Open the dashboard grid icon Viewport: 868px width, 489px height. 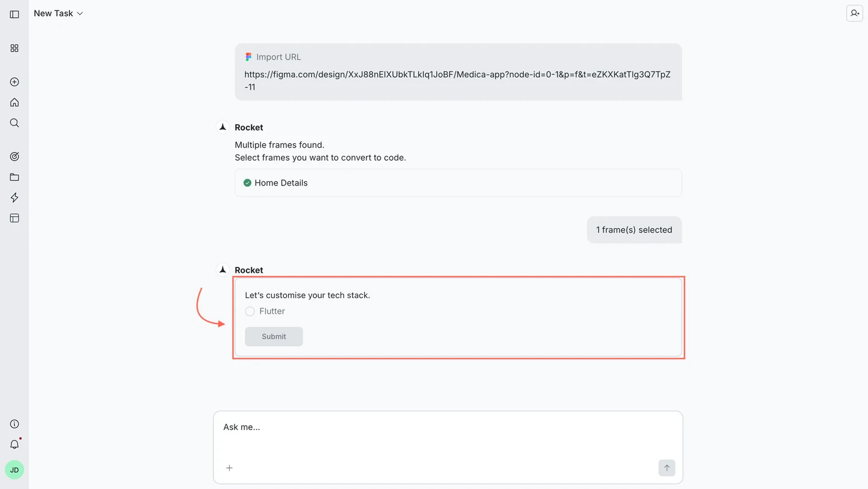(x=14, y=48)
